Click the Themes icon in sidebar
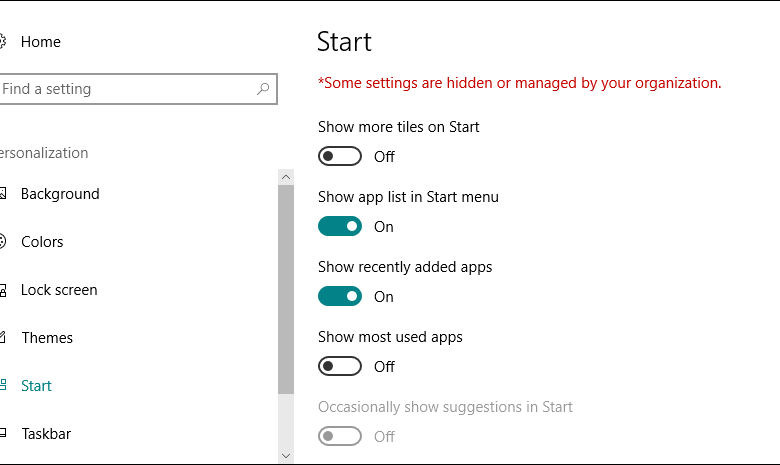Screen dimensions: 780x465 click(2, 338)
